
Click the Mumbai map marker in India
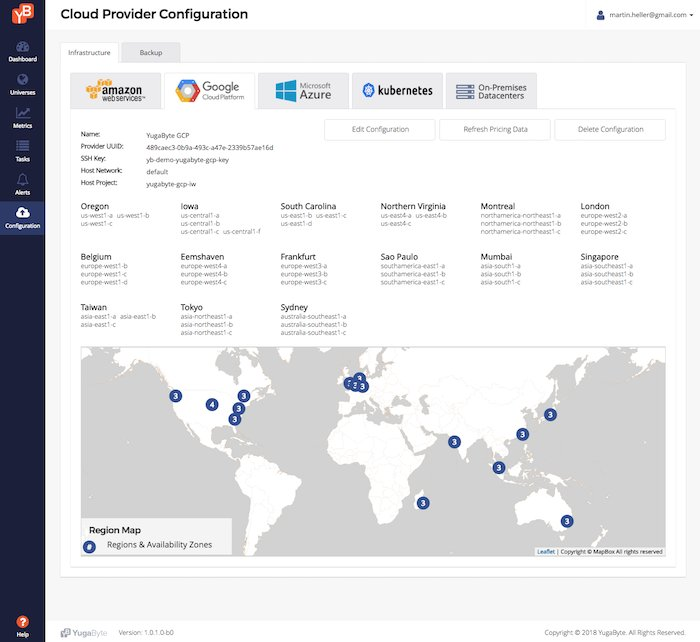(454, 442)
